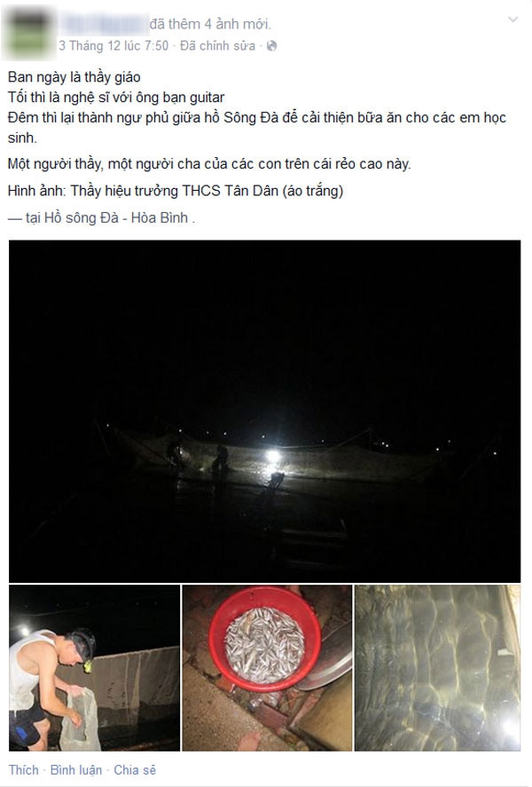Open the blurred poster name link

tap(104, 24)
